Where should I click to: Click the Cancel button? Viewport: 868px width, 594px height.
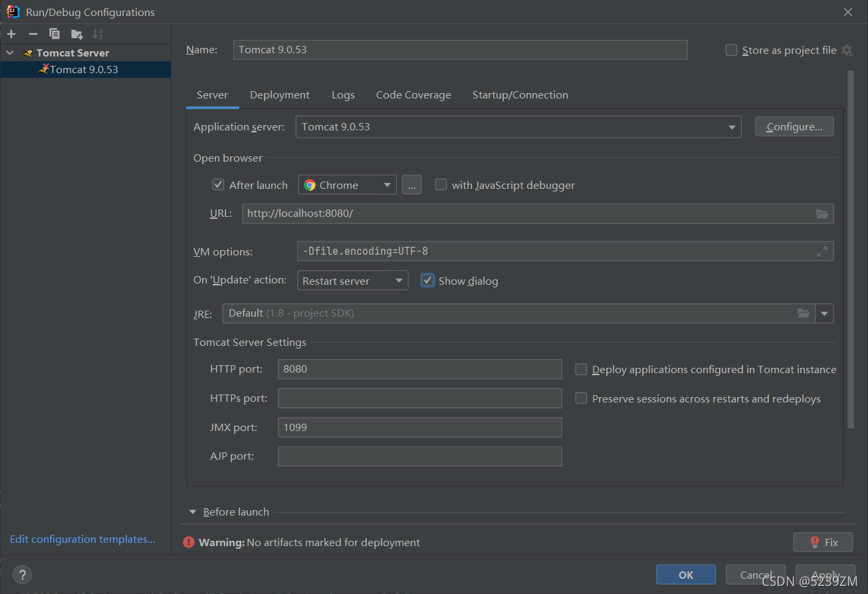756,575
